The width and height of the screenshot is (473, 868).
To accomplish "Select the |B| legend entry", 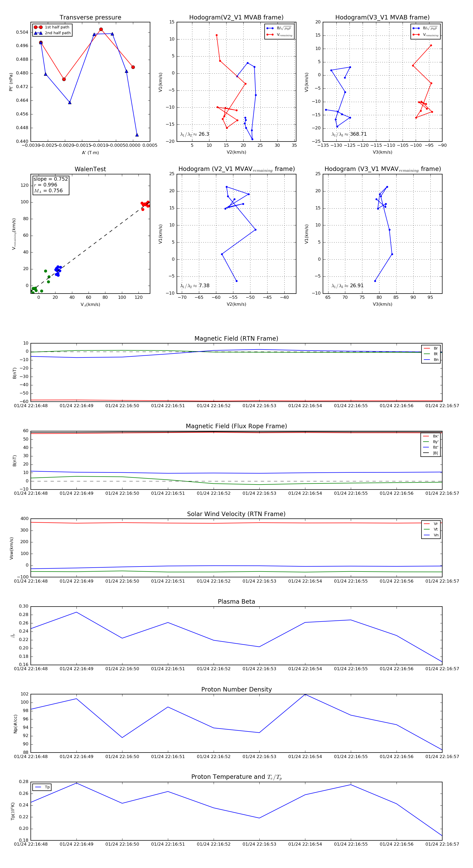I will pos(431,453).
